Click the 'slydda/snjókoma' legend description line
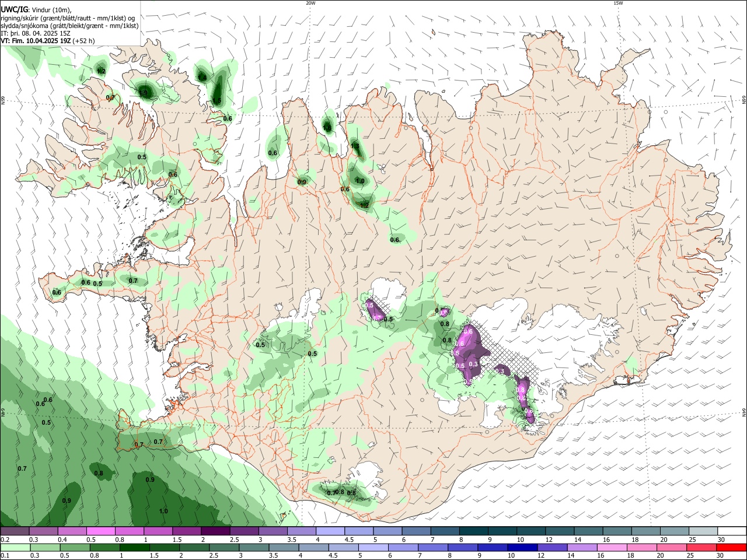Screen dimensions: 747x560 point(69,25)
